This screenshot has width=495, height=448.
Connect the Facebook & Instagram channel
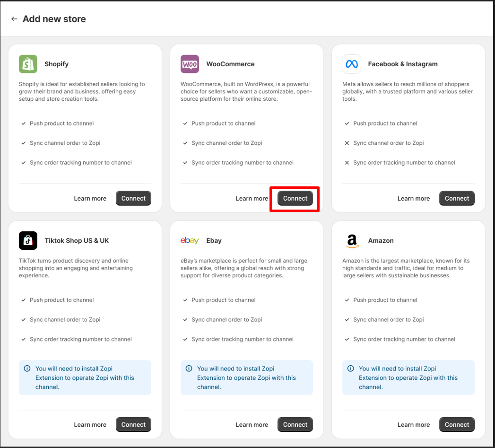point(457,198)
